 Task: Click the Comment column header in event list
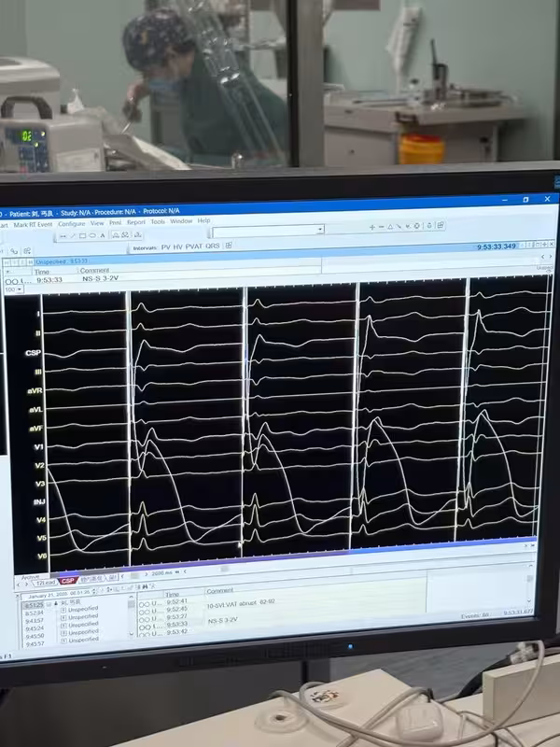click(x=219, y=591)
